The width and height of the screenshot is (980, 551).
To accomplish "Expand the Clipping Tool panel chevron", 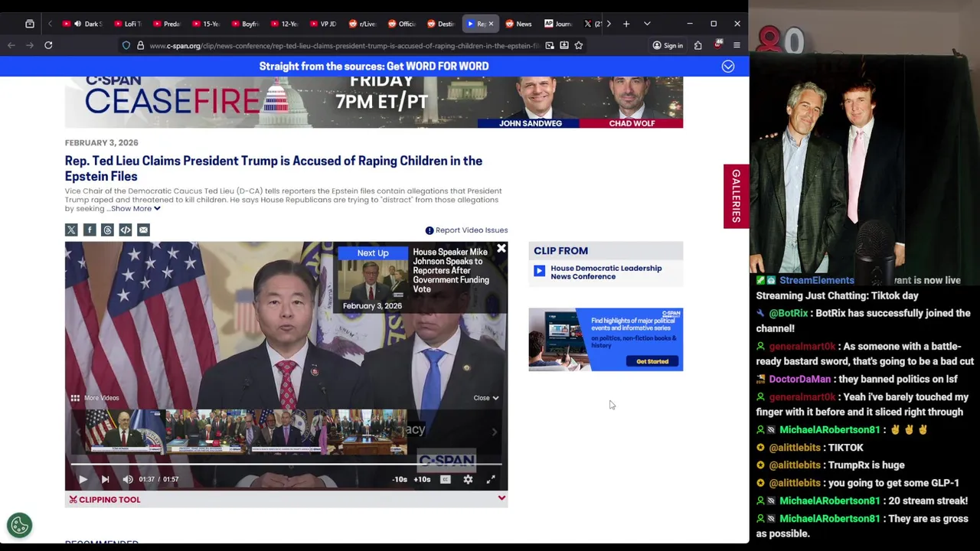I will (501, 499).
